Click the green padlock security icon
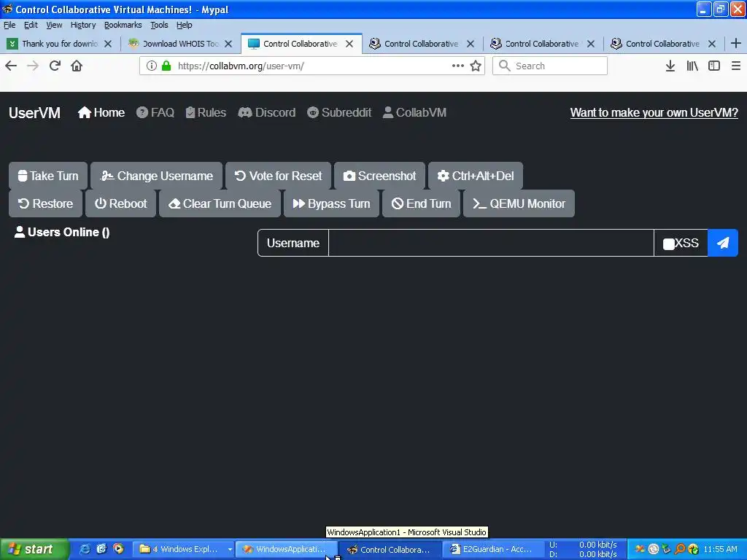 [166, 66]
